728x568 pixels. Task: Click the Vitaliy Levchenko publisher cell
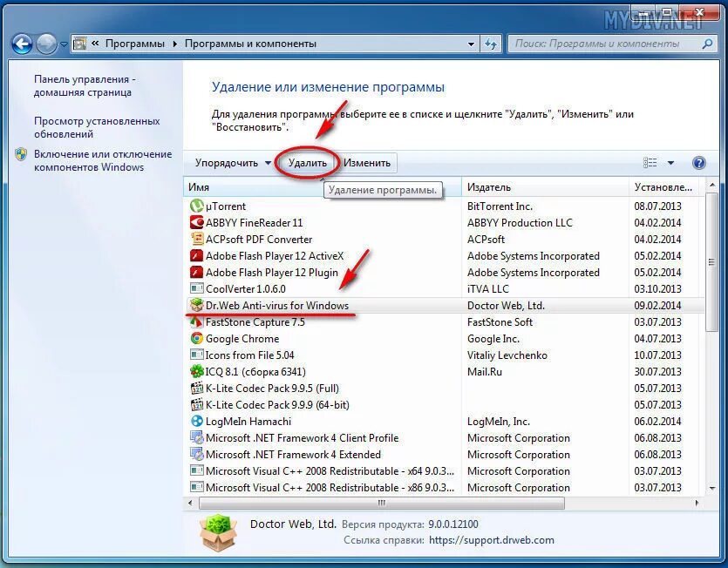click(507, 355)
